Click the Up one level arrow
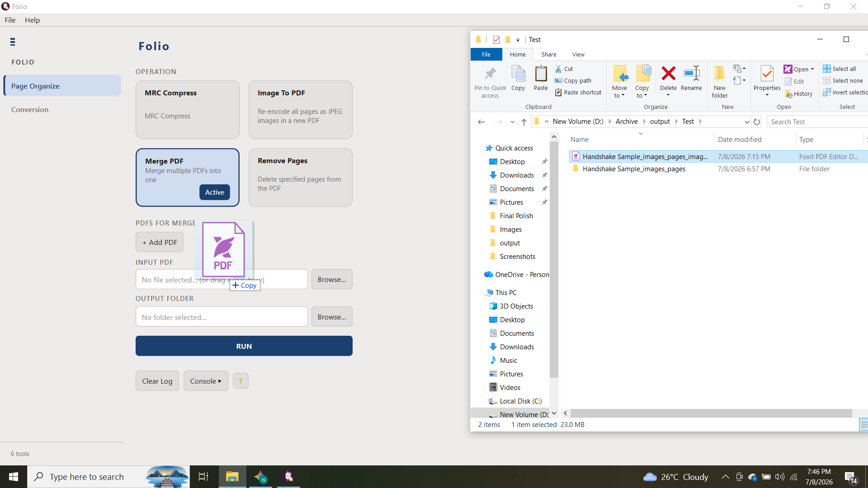The height and width of the screenshot is (488, 868). point(524,122)
